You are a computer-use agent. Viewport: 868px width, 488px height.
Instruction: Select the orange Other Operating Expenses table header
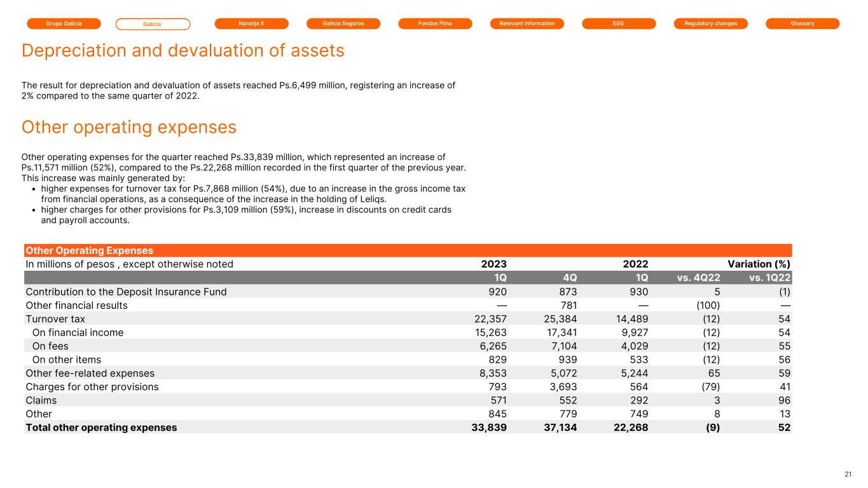[407, 250]
